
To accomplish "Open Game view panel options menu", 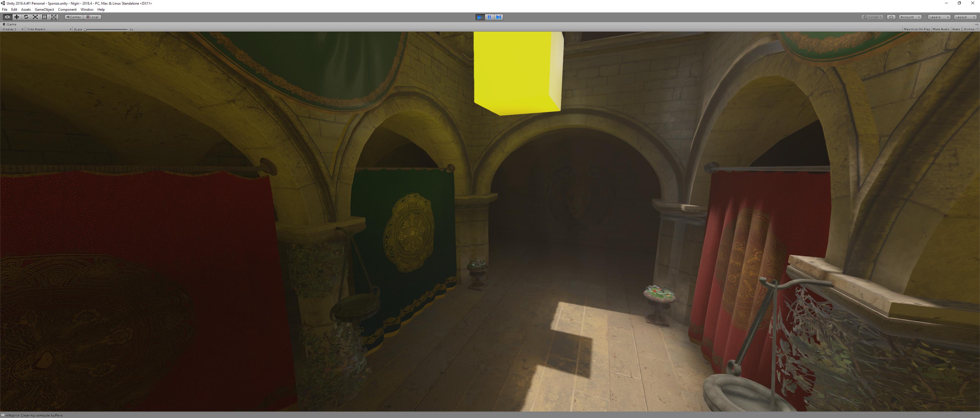I will click(976, 24).
